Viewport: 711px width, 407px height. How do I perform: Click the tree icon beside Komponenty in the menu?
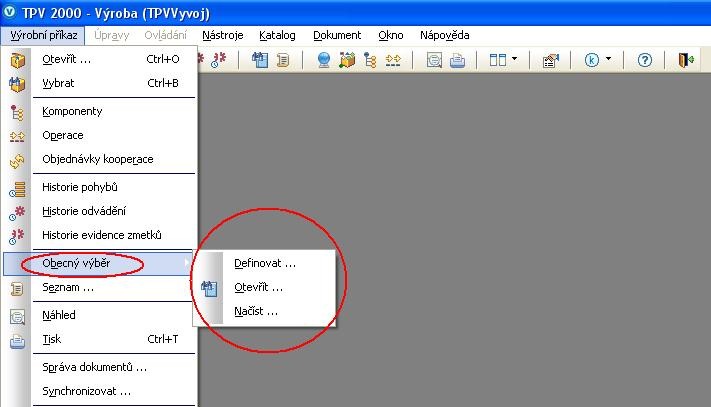(17, 112)
